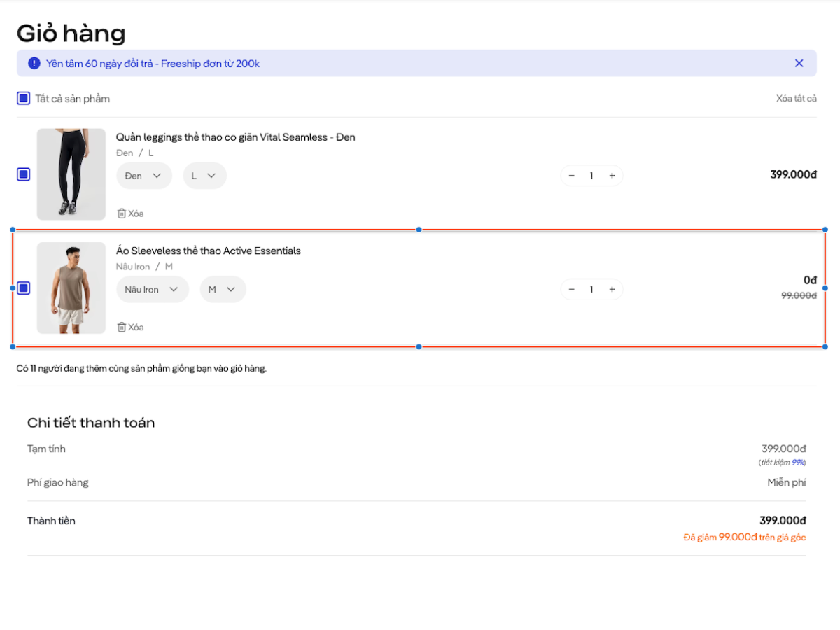Open the 'L' size dropdown
840x630 pixels.
point(204,176)
